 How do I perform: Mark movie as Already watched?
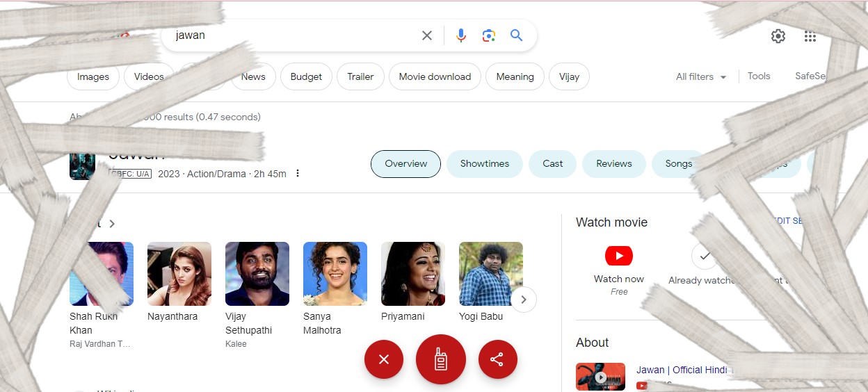point(705,256)
